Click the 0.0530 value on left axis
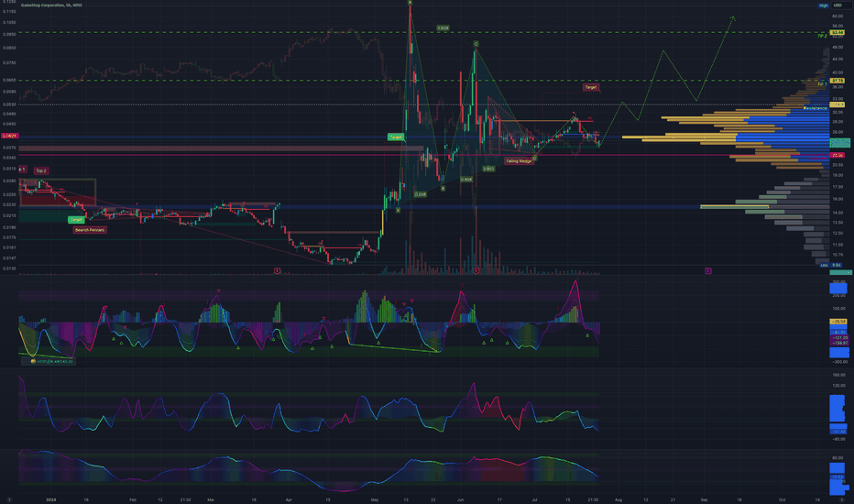 click(x=9, y=104)
